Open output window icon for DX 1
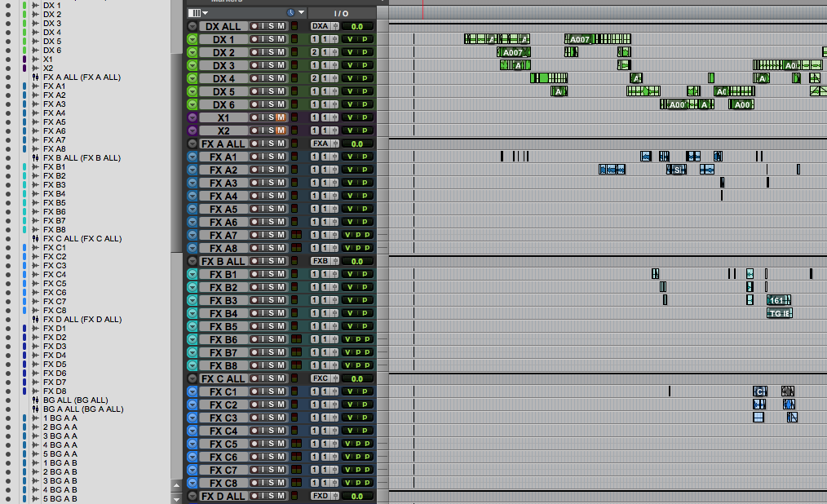 coord(334,39)
